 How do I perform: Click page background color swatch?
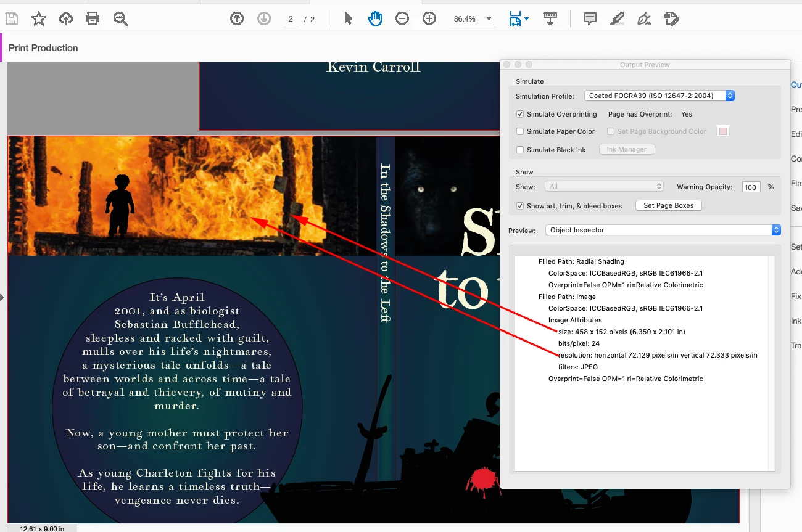[723, 131]
